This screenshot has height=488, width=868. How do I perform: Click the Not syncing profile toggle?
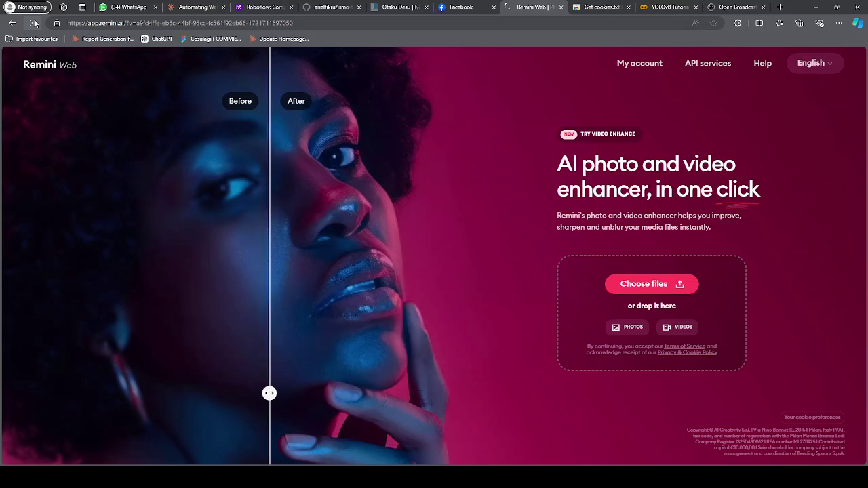[27, 7]
